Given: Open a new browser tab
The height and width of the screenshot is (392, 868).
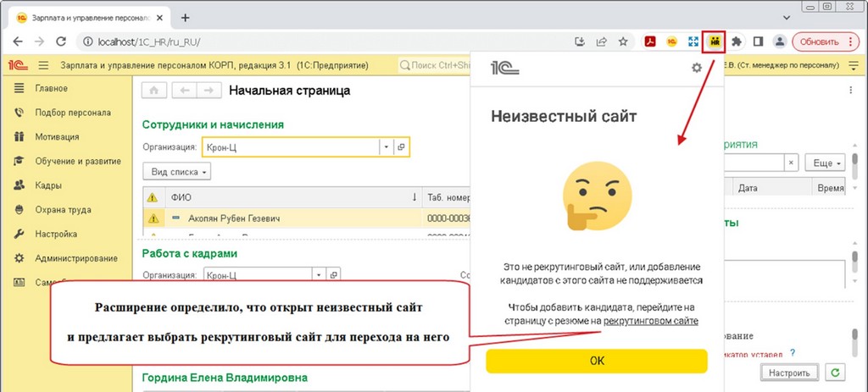Looking at the screenshot, I should coord(186,18).
